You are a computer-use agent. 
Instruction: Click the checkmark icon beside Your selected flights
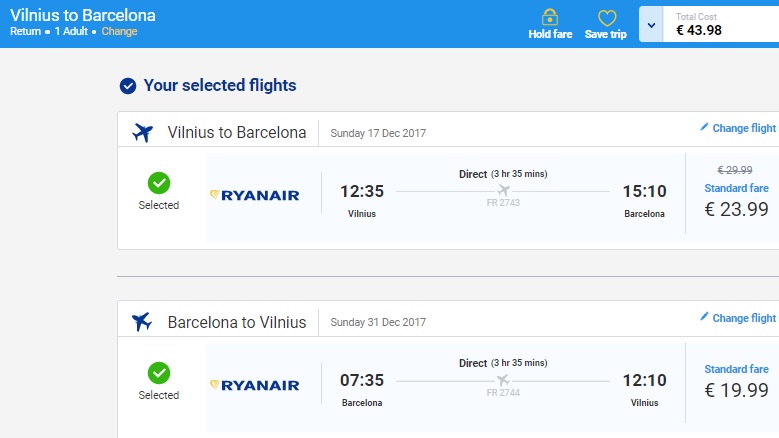(x=128, y=86)
